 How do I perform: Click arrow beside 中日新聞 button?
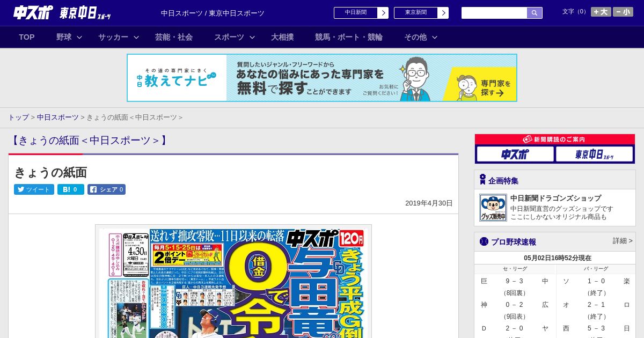click(x=383, y=13)
